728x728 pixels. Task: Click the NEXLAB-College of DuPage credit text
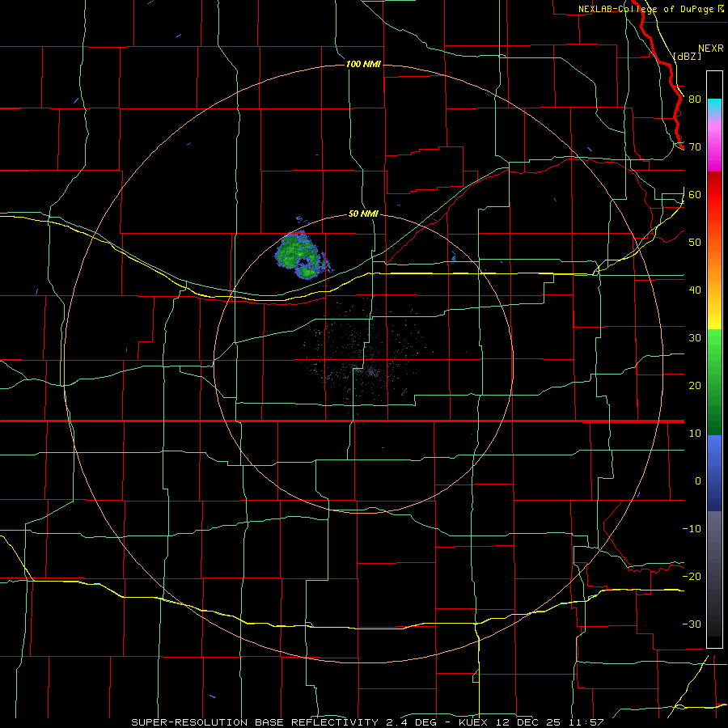646,9
